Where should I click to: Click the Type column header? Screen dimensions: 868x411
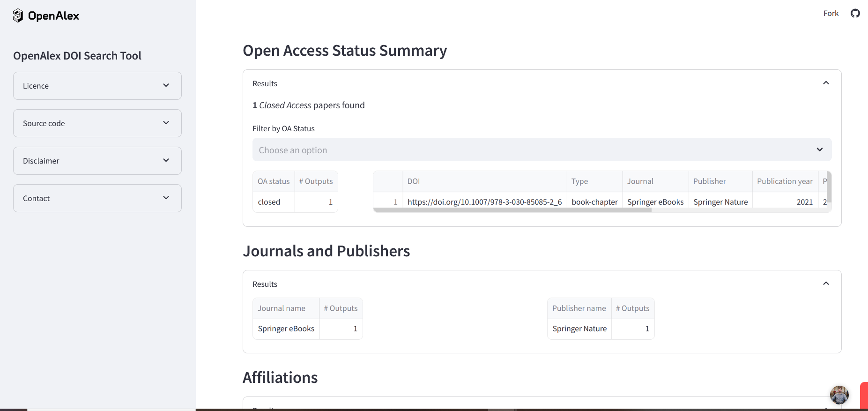(x=594, y=181)
